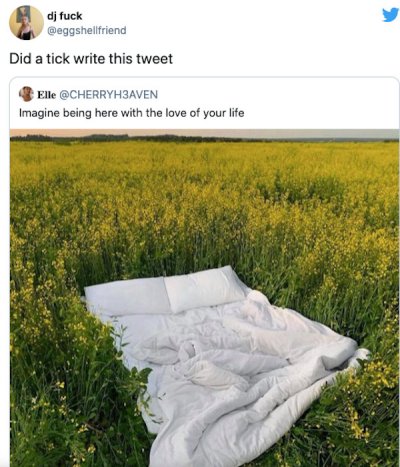Open the quoted tweet text about love
Screen dimensions: 400x467
(x=132, y=113)
